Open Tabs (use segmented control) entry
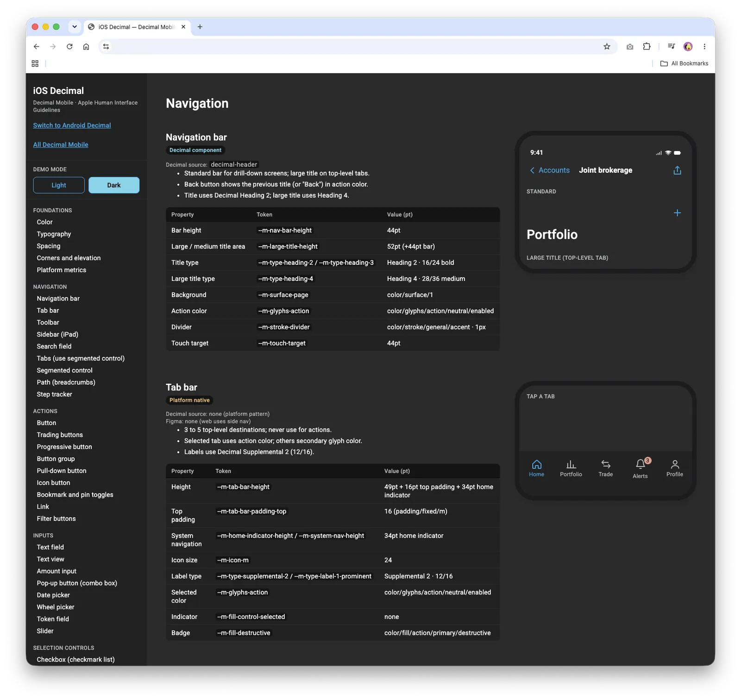Viewport: 741px width, 700px height. point(81,359)
